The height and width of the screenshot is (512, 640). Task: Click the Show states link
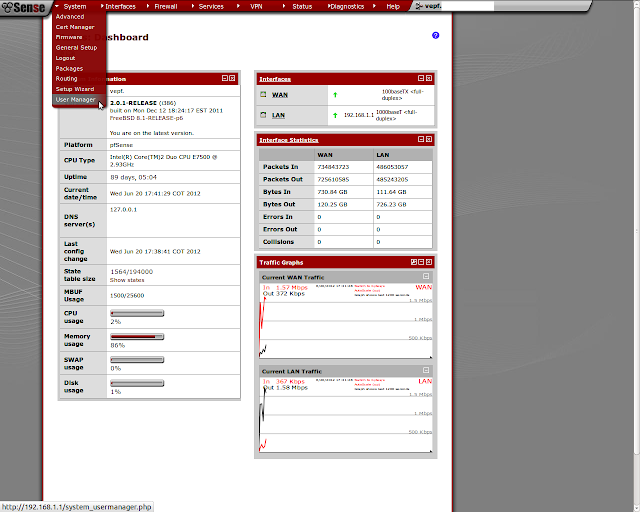pyautogui.click(x=127, y=280)
